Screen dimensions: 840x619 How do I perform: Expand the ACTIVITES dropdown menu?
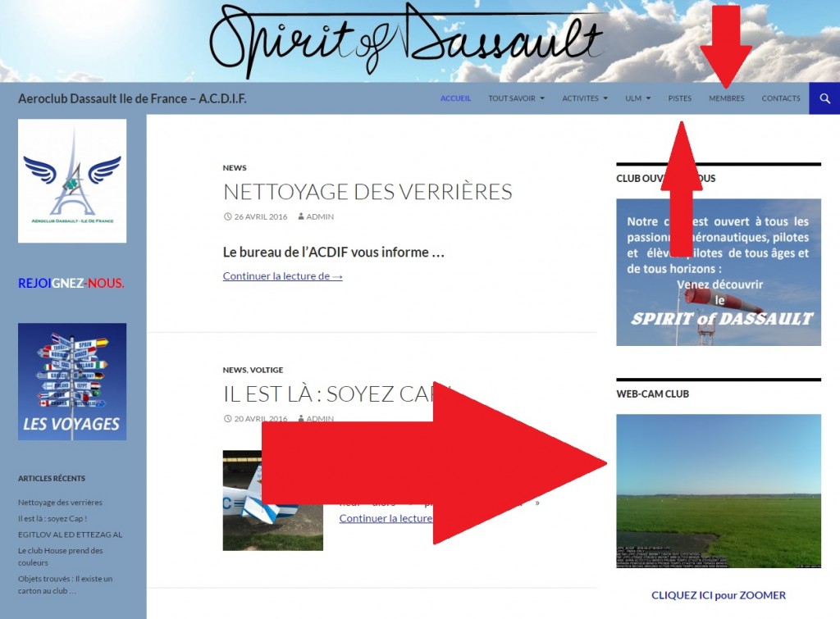click(x=585, y=98)
